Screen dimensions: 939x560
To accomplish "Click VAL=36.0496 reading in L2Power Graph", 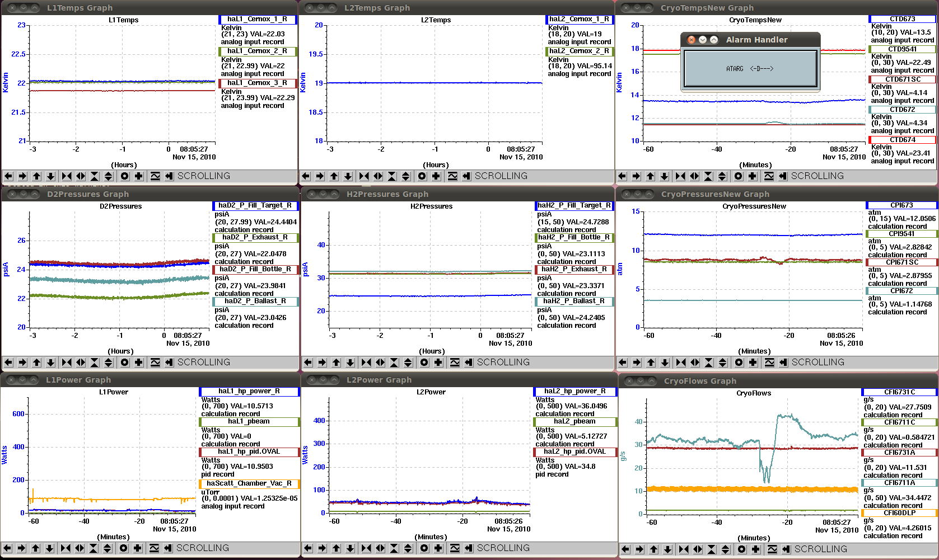I will tap(586, 407).
